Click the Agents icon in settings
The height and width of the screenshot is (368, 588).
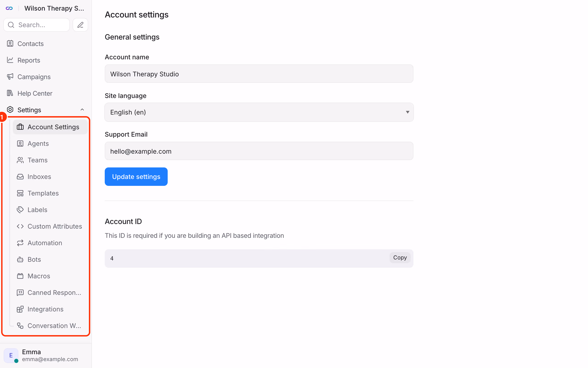20,144
